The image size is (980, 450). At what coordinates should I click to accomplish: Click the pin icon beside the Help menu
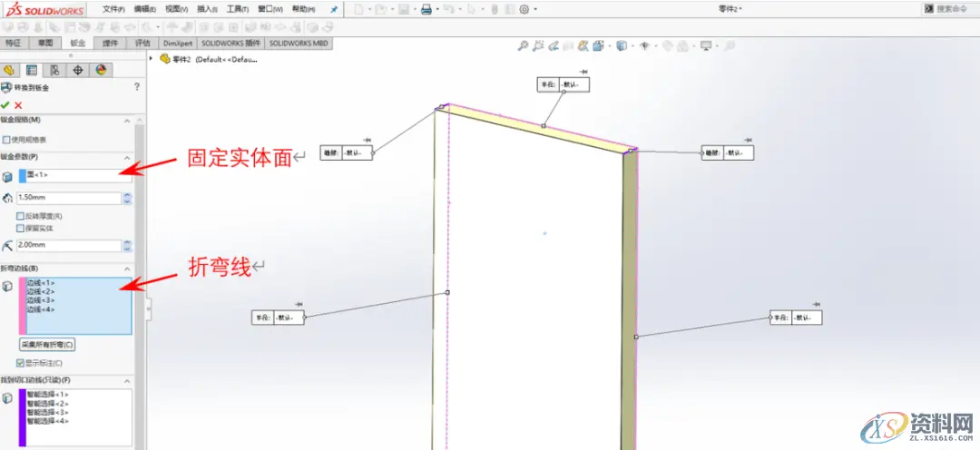(x=334, y=9)
